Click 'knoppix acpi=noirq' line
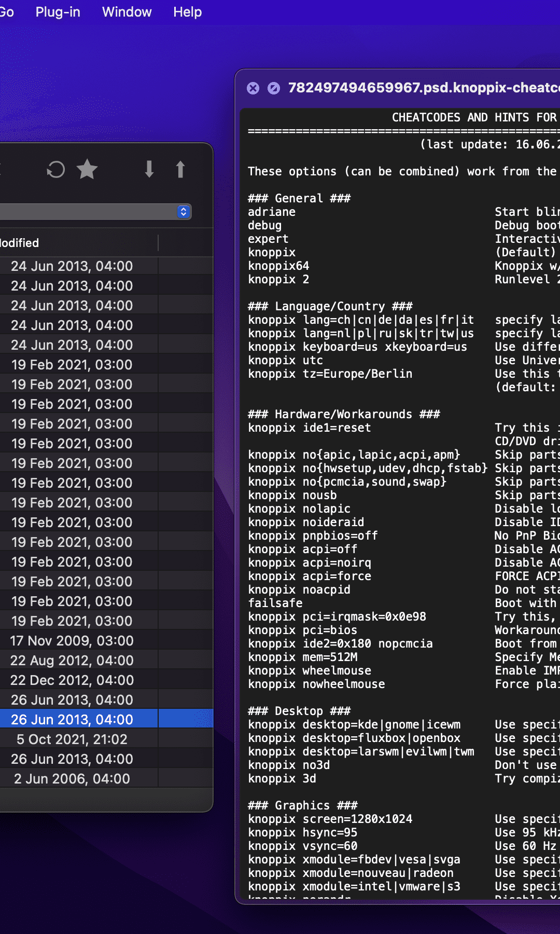The width and height of the screenshot is (560, 934). pyautogui.click(x=310, y=562)
